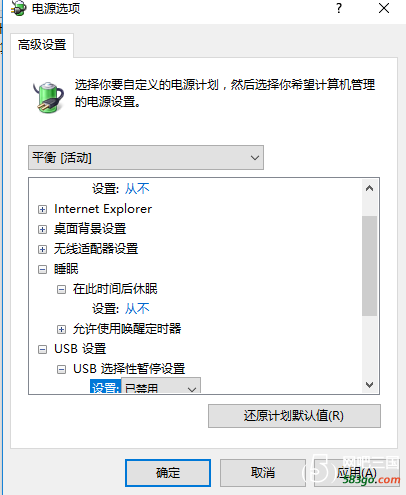Open the 已禁用 setting dropdown
406x495 pixels.
(161, 386)
